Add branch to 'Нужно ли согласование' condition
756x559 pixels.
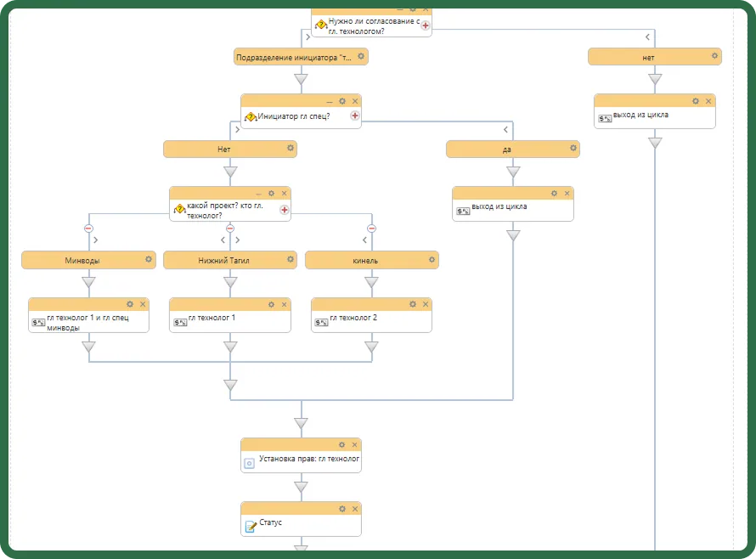point(426,25)
